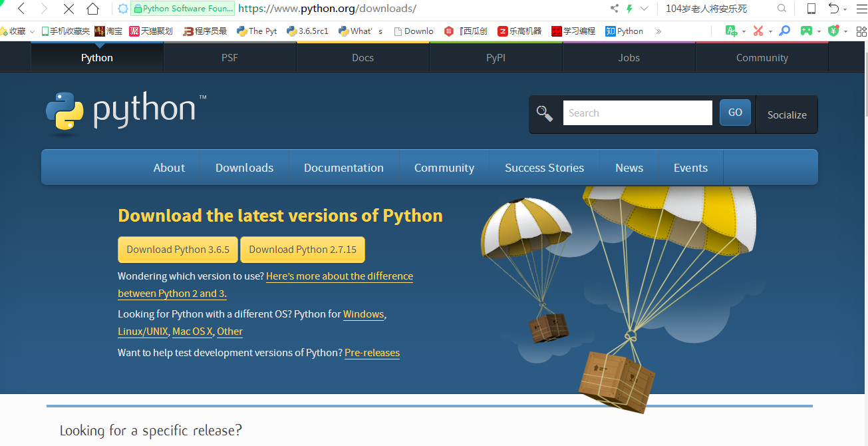The width and height of the screenshot is (868, 446).
Task: Open the 手机收藏夹 bookmark
Action: tap(65, 31)
